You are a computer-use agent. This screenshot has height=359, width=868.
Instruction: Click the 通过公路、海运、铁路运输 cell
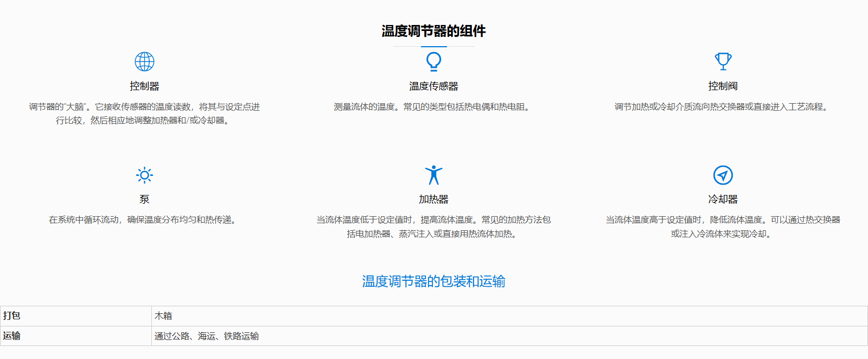(x=206, y=336)
